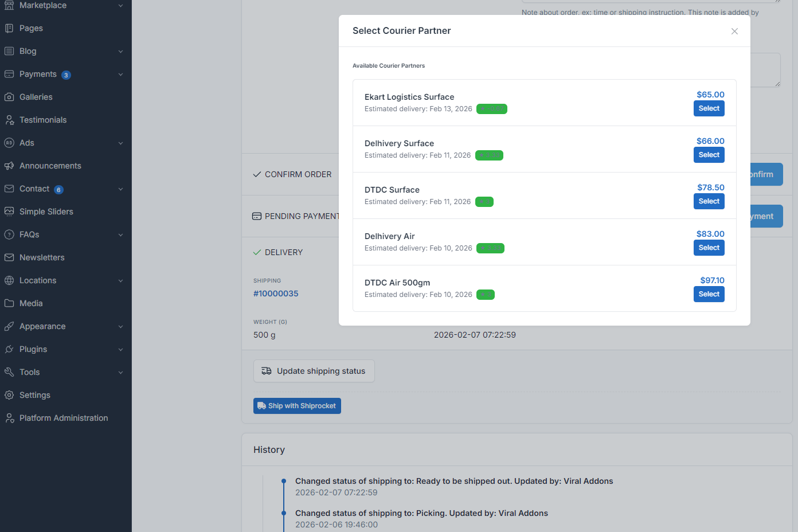Screen dimensions: 798x532
Task: Click the FAQs question mark icon
Action: (9, 234)
